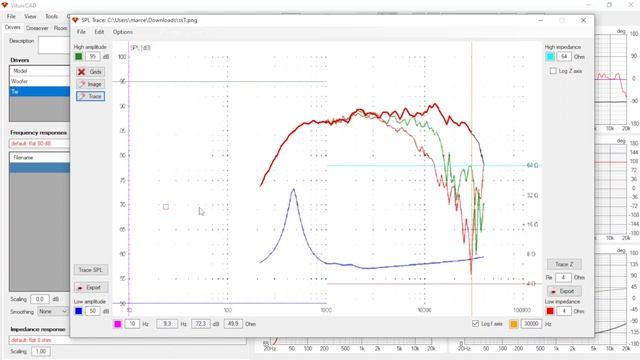640x360 pixels.
Task: Close the SPL Trace window
Action: click(x=583, y=20)
